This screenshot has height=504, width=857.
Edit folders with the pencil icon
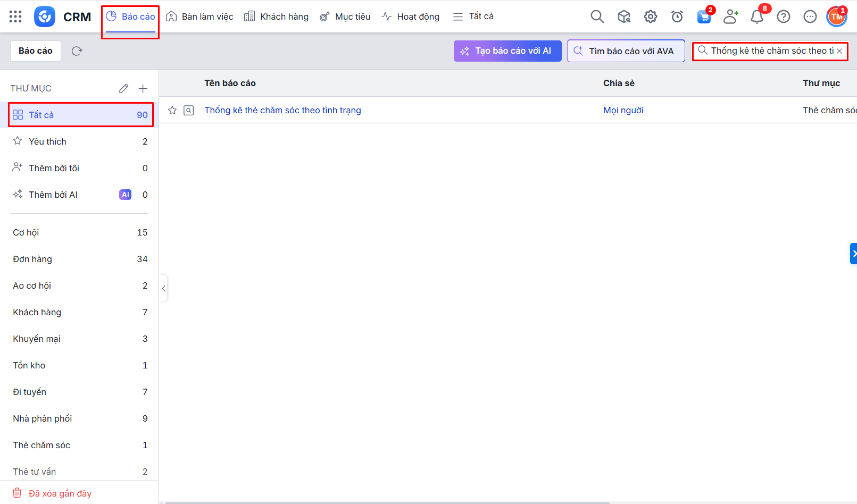(123, 88)
